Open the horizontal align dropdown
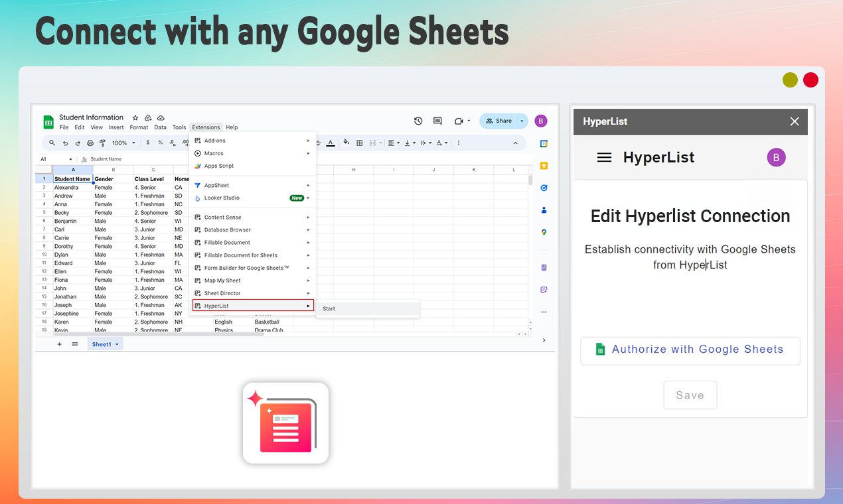 pyautogui.click(x=394, y=143)
